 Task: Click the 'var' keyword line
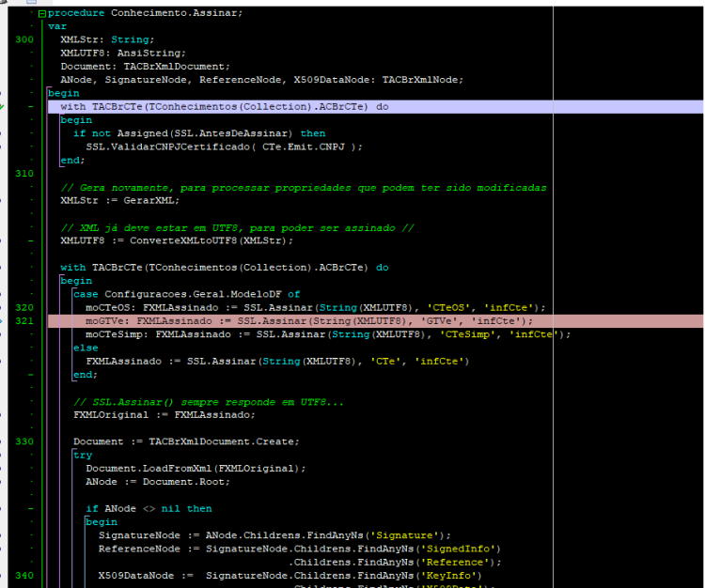pyautogui.click(x=57, y=26)
